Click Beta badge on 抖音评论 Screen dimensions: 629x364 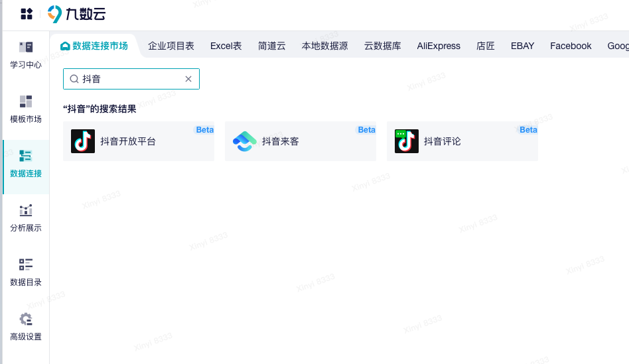click(x=528, y=130)
